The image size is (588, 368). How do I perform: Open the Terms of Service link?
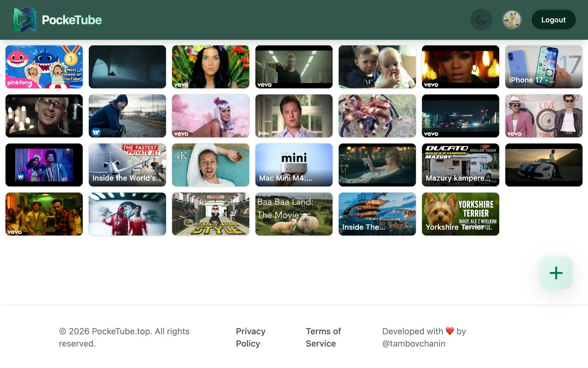point(323,337)
